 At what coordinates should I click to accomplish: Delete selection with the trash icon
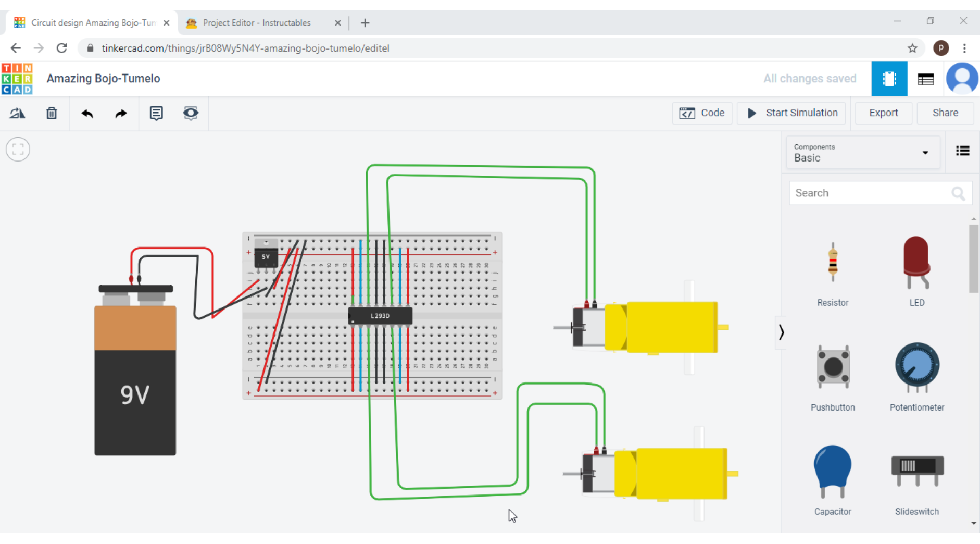tap(51, 113)
